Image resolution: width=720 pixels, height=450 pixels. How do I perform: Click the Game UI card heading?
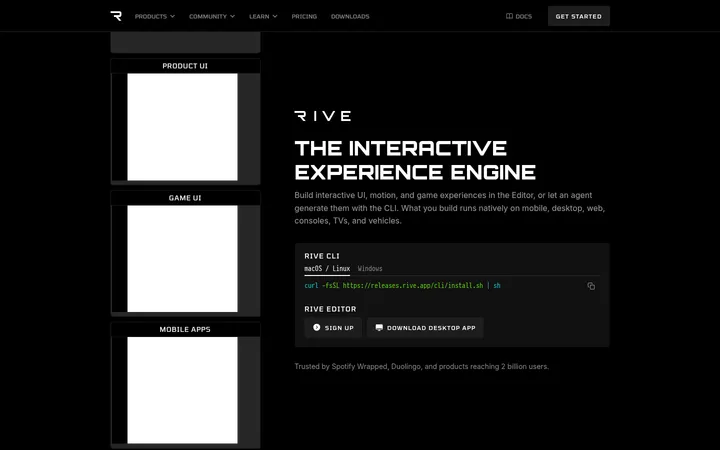click(185, 198)
